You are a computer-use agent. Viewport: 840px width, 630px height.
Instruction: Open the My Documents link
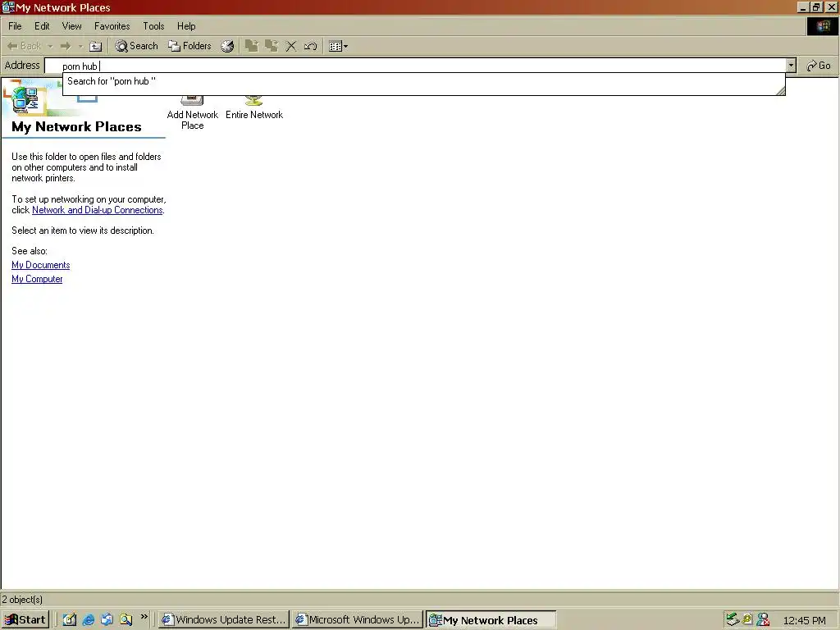point(41,265)
